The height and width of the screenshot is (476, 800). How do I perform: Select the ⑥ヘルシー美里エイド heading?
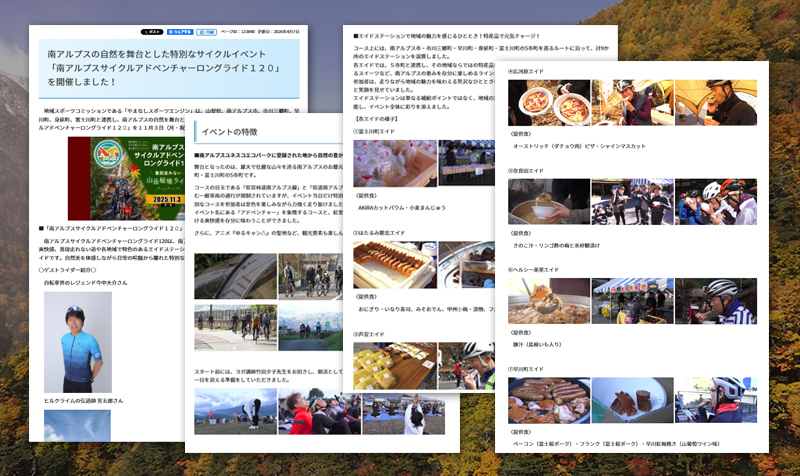coord(534,269)
